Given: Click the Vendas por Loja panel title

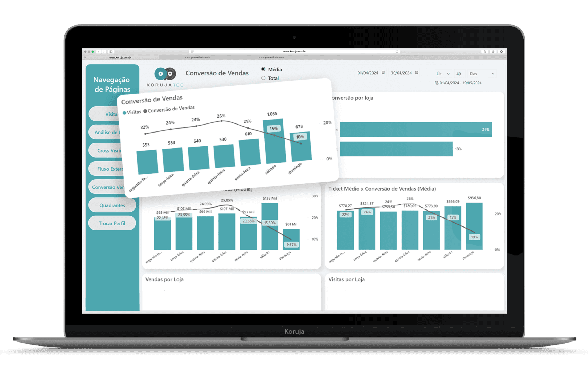Looking at the screenshot, I should 164,279.
